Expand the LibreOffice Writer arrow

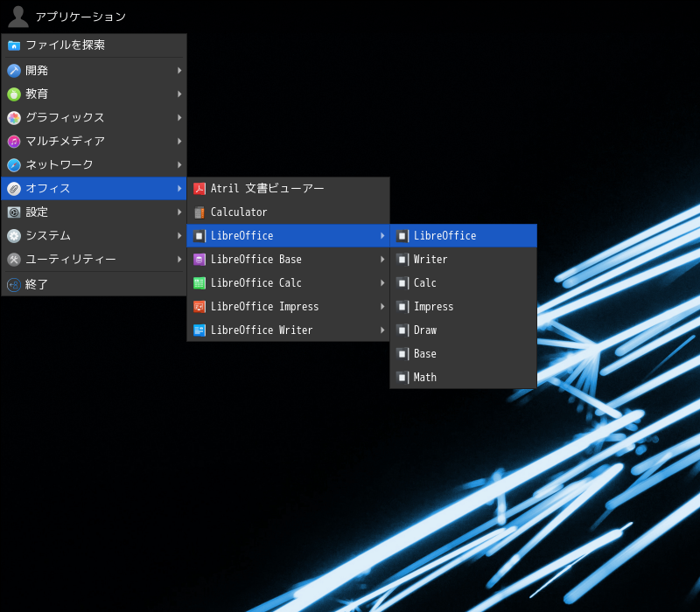[382, 330]
